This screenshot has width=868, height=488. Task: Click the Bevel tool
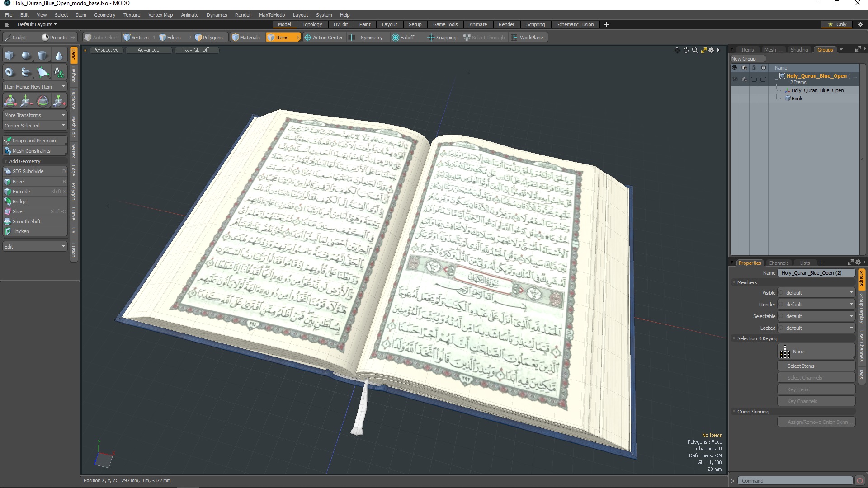click(35, 182)
